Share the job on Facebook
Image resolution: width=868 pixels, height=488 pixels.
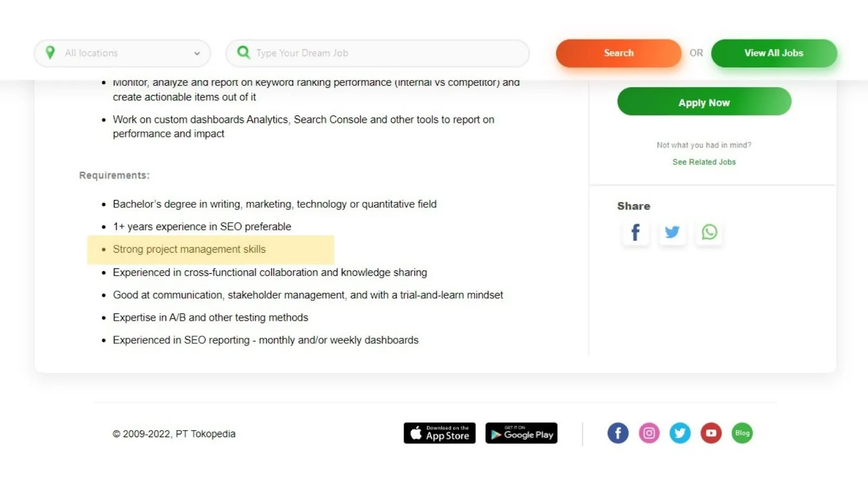tap(635, 232)
